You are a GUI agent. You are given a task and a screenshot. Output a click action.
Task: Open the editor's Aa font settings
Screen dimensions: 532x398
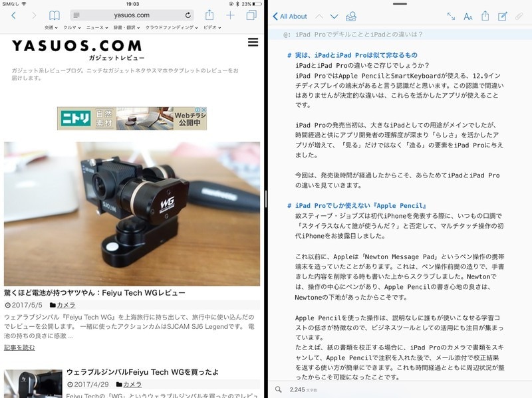[467, 15]
